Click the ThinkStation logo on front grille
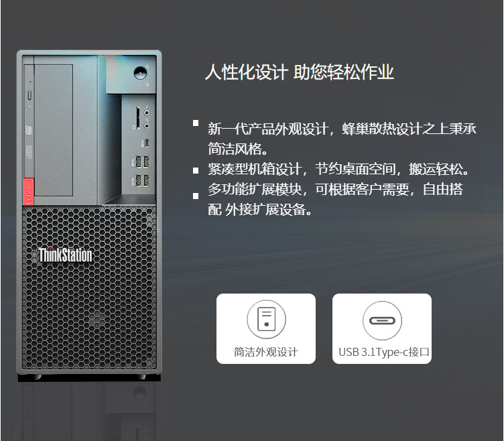The width and height of the screenshot is (504, 441). (65, 255)
